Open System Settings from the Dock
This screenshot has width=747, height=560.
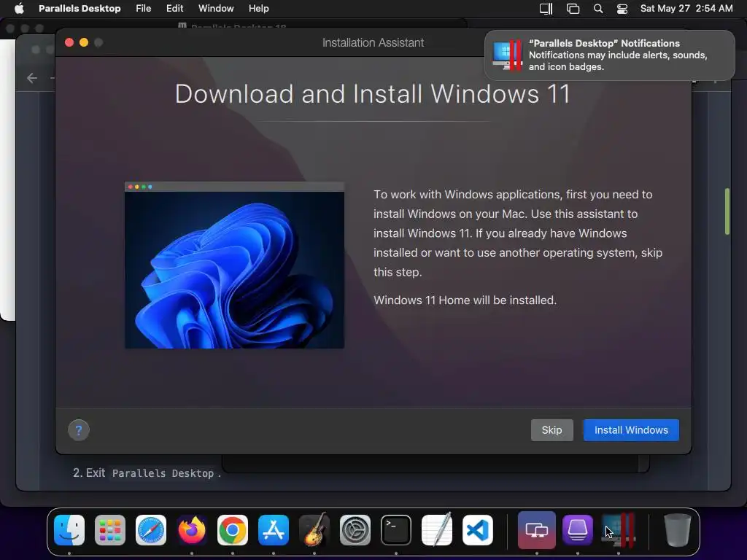coord(355,530)
